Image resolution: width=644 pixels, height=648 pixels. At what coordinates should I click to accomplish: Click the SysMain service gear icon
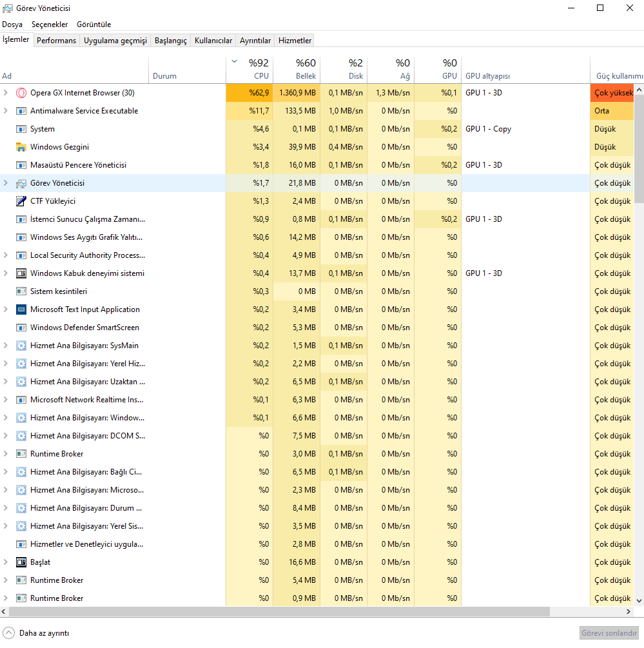(21, 346)
